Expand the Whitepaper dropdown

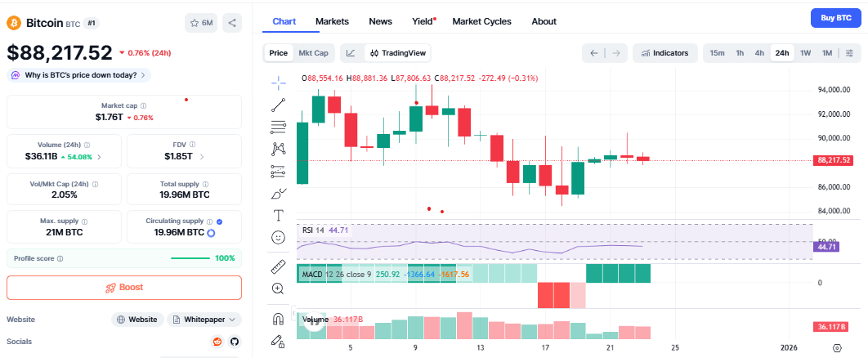pyautogui.click(x=204, y=320)
